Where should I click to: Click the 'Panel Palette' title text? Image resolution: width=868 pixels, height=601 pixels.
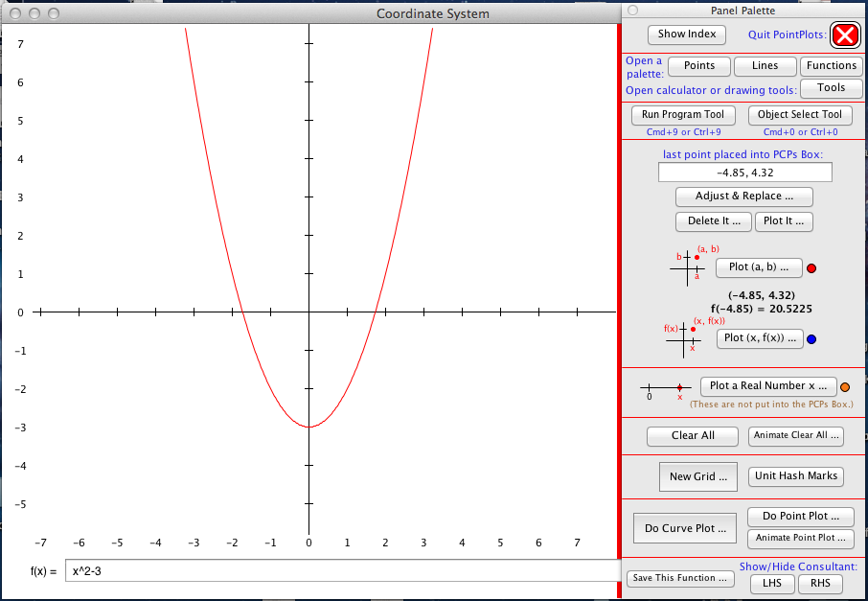click(x=742, y=11)
